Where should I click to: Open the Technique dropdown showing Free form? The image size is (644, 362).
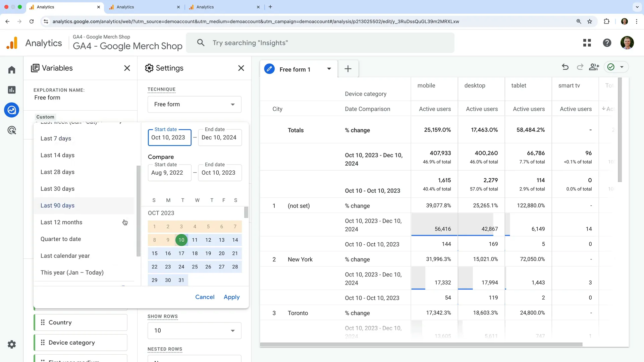[x=194, y=104]
